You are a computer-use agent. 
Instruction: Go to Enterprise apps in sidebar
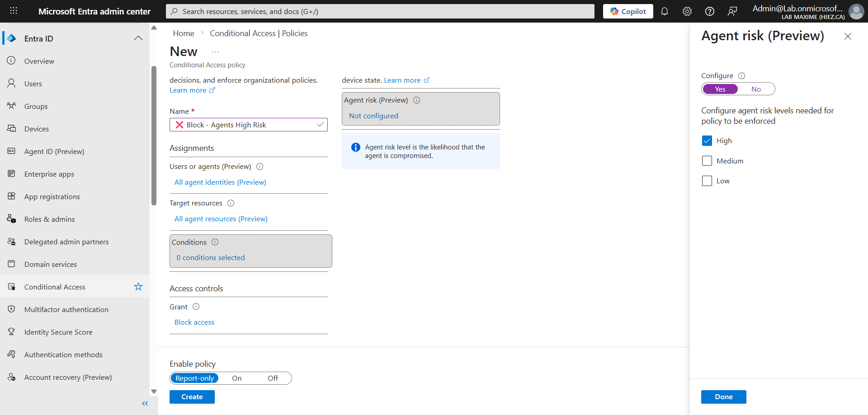click(49, 174)
